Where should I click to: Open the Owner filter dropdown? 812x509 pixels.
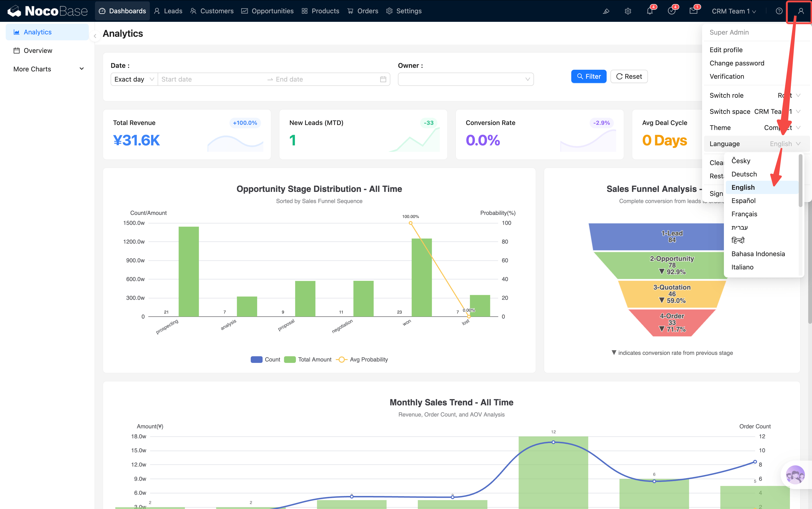click(465, 79)
